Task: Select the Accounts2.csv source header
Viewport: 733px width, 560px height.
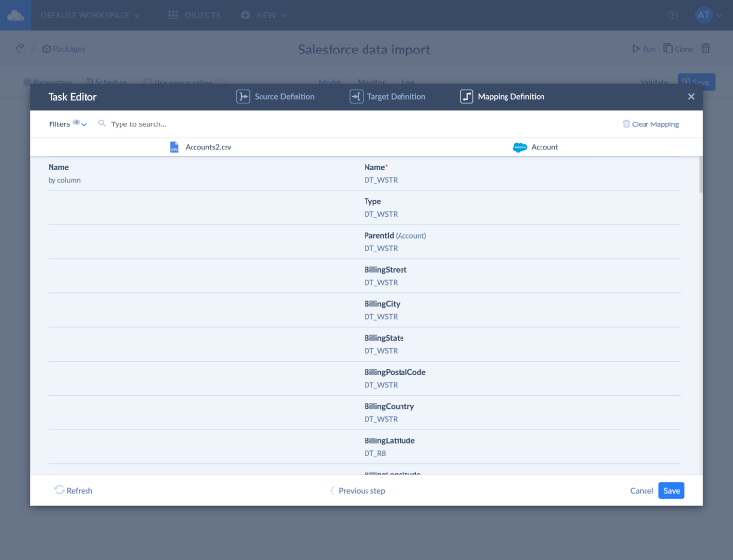Action: click(x=200, y=147)
